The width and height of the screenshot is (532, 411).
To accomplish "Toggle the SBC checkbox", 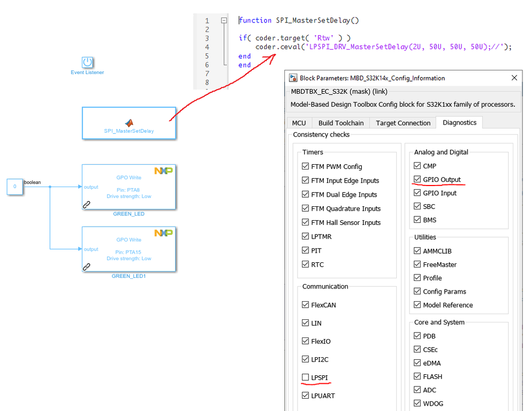I will click(418, 206).
